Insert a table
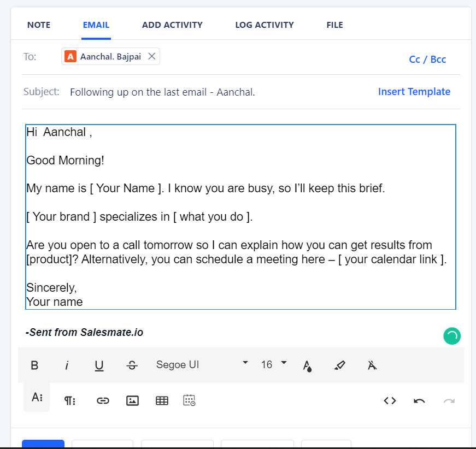The height and width of the screenshot is (449, 476). 162,400
